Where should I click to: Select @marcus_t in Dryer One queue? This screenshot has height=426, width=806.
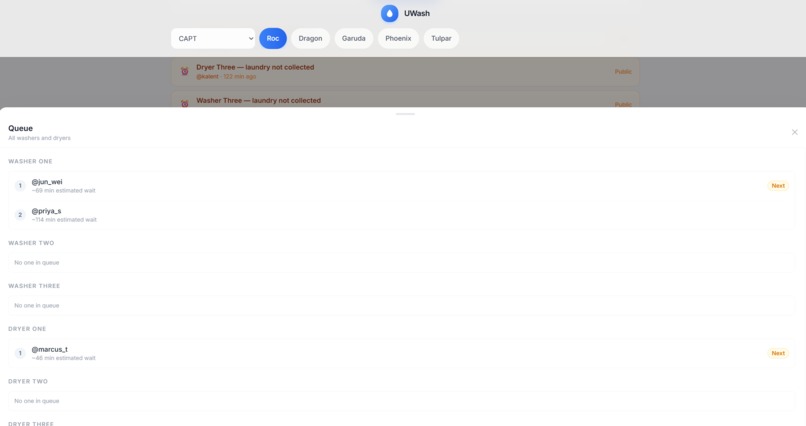click(49, 349)
